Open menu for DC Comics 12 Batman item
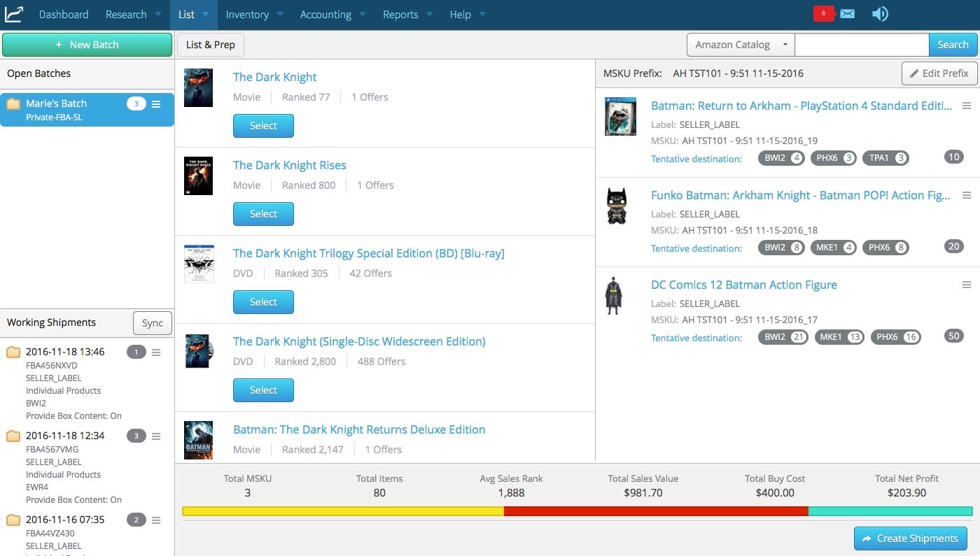This screenshot has height=556, width=980. 967,285
